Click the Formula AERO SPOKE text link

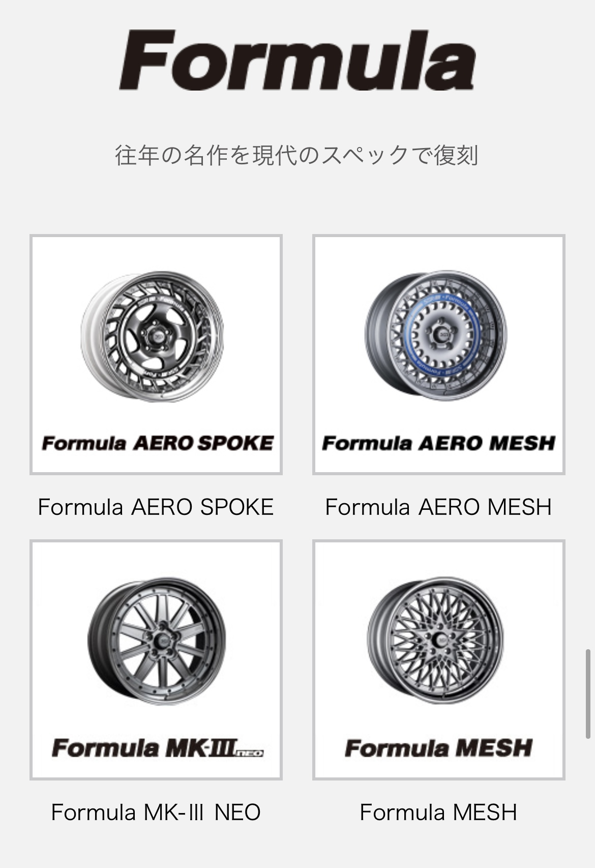pos(156,507)
